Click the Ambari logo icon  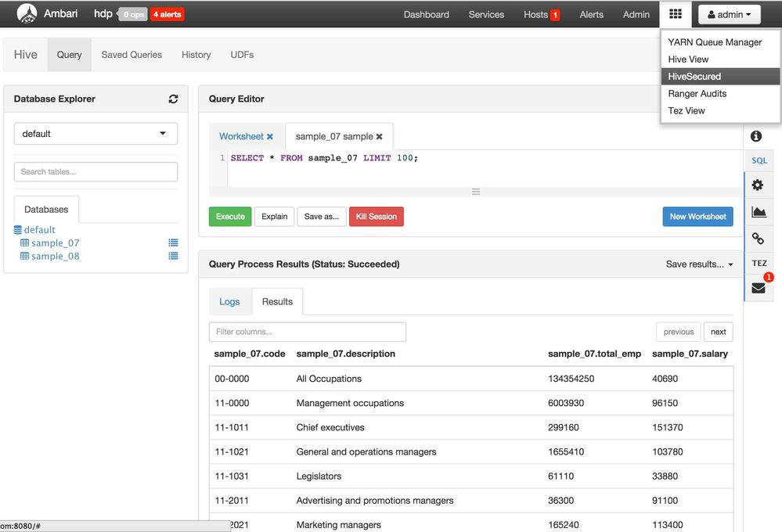(27, 13)
